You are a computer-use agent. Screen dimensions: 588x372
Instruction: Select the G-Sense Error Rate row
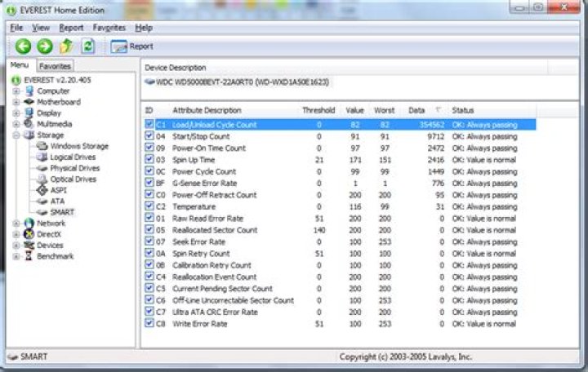[340, 184]
